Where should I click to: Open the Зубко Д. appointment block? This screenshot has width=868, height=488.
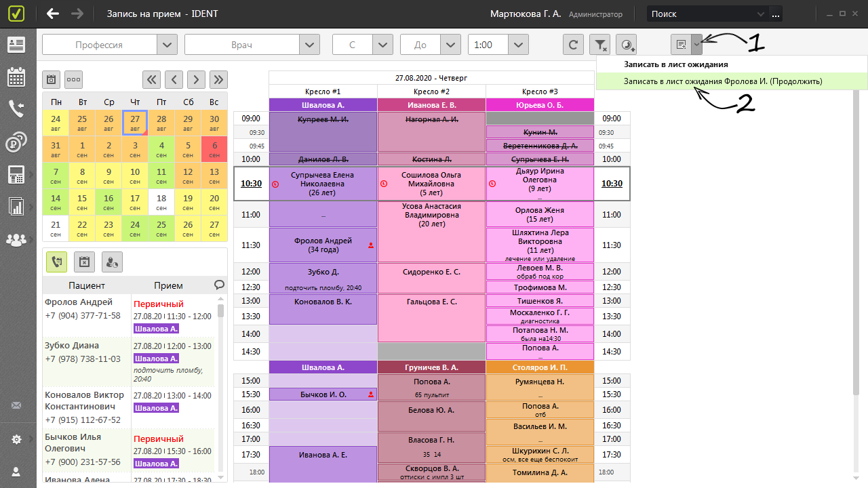[323, 278]
